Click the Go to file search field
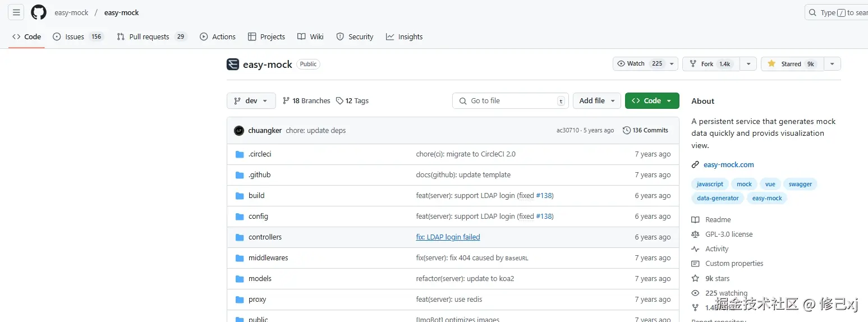The image size is (868, 322). [510, 101]
